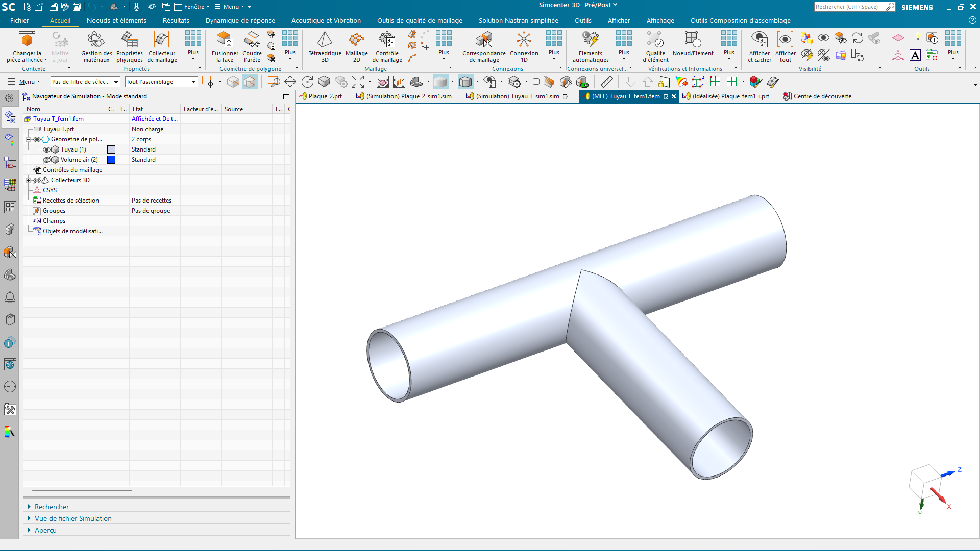
Task: Click the Rechercher search field
Action: (x=849, y=7)
